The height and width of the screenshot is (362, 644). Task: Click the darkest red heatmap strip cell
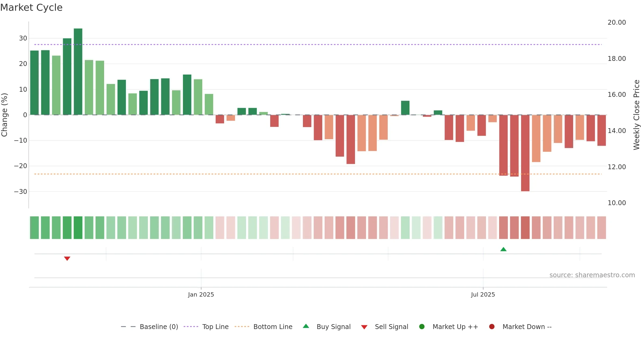[x=525, y=228]
